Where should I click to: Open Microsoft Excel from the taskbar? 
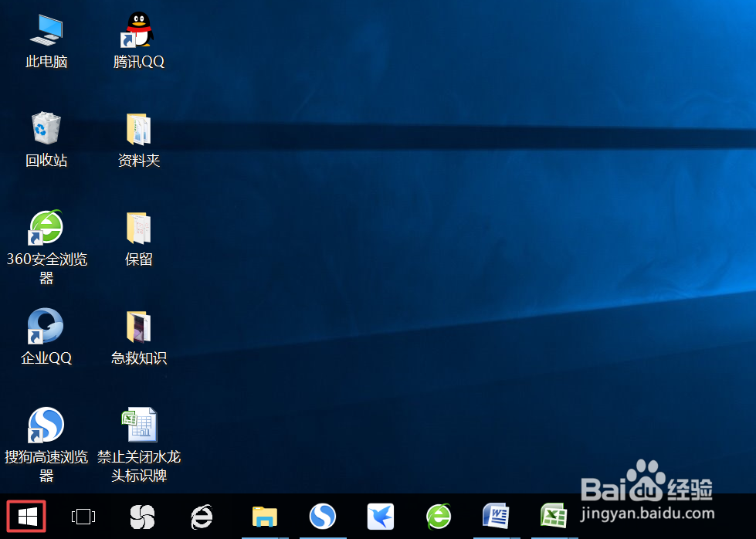tap(554, 515)
